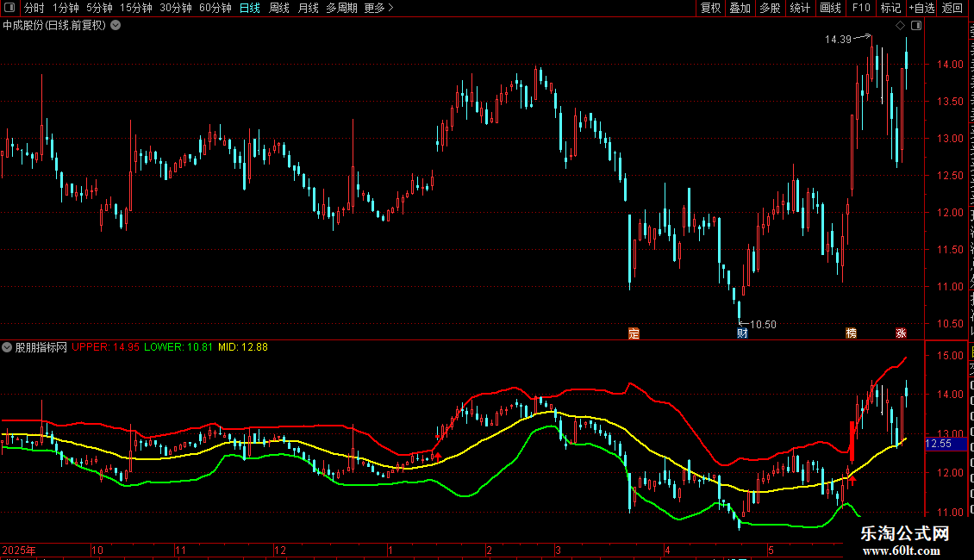Select the 月线 monthly period
Viewport: 974px width, 560px height.
click(x=308, y=8)
